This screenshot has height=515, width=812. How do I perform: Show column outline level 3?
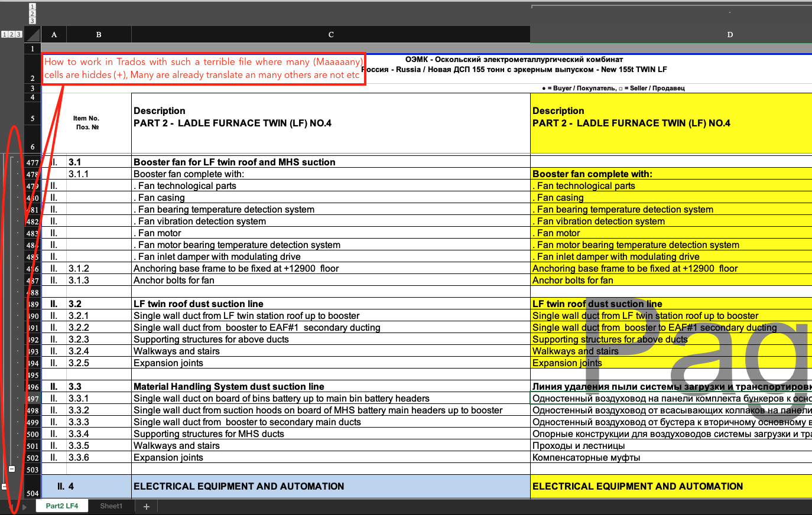[x=33, y=21]
